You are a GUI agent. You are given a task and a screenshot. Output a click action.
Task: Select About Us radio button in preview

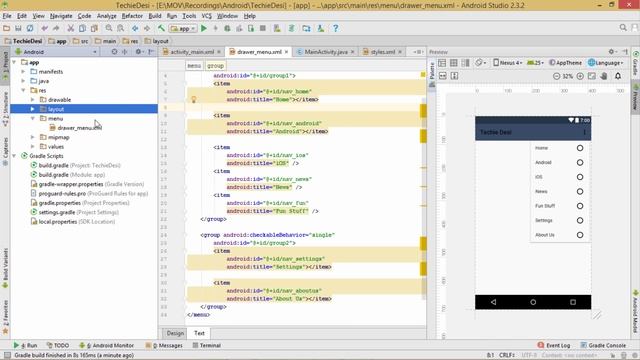click(x=580, y=235)
